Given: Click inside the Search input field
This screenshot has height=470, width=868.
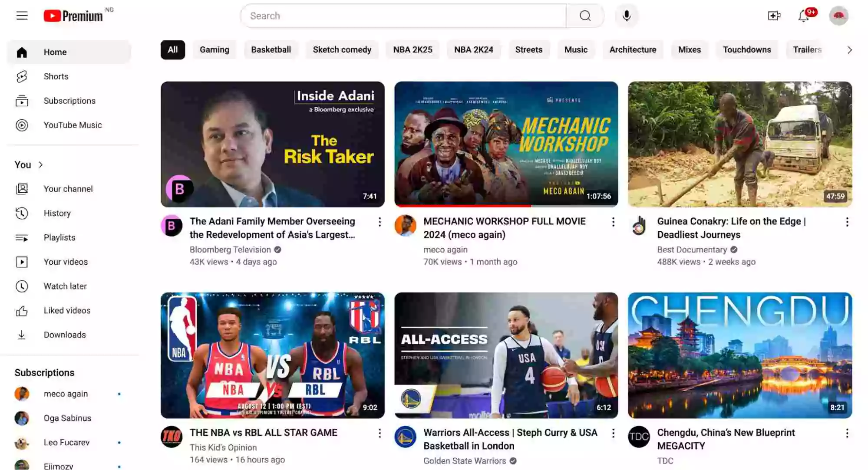Looking at the screenshot, I should pyautogui.click(x=403, y=16).
